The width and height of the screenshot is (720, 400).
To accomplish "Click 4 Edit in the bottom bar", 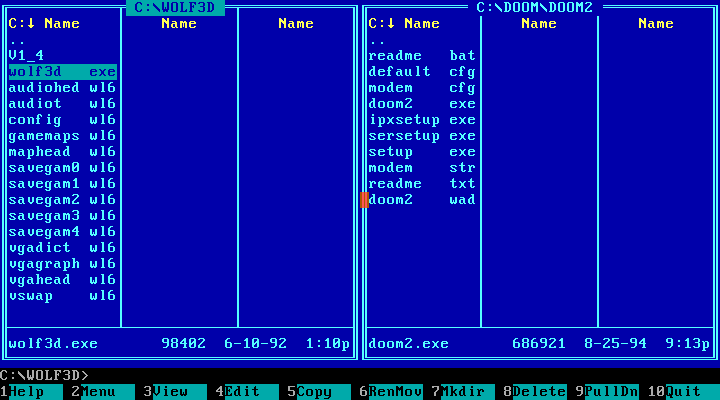I will tap(247, 392).
